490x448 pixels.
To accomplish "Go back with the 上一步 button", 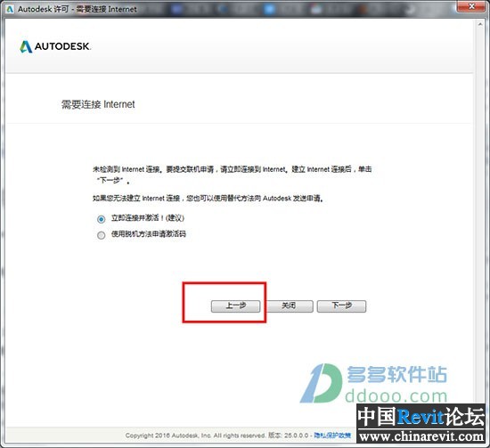I will pos(235,305).
